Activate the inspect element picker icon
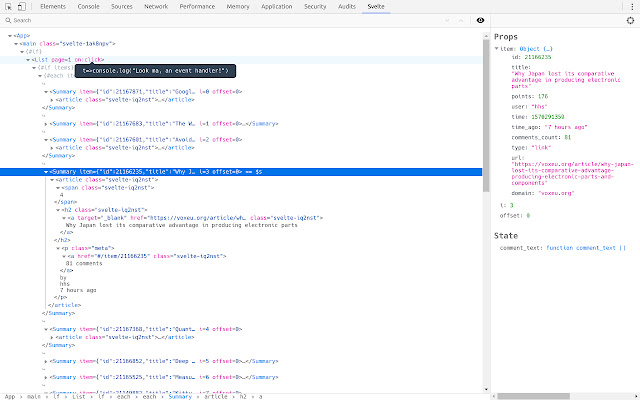 tap(9, 7)
